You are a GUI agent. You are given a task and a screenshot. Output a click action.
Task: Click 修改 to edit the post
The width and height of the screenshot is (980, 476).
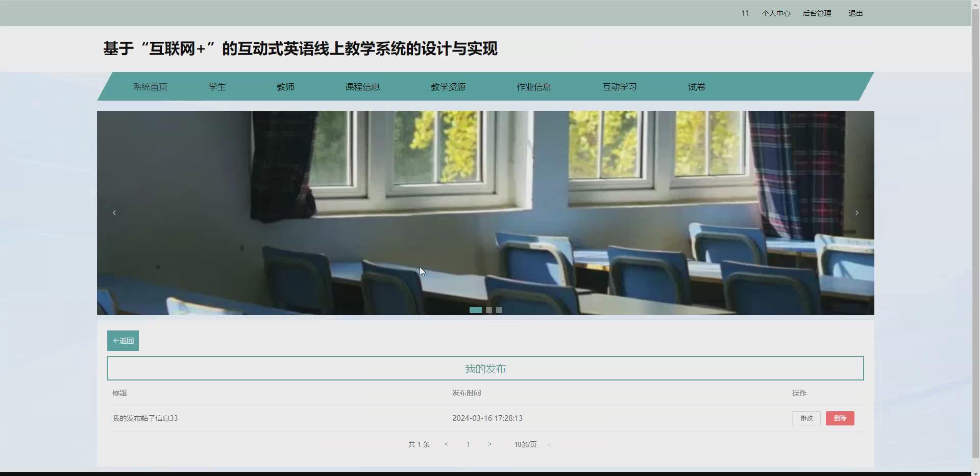pyautogui.click(x=806, y=418)
